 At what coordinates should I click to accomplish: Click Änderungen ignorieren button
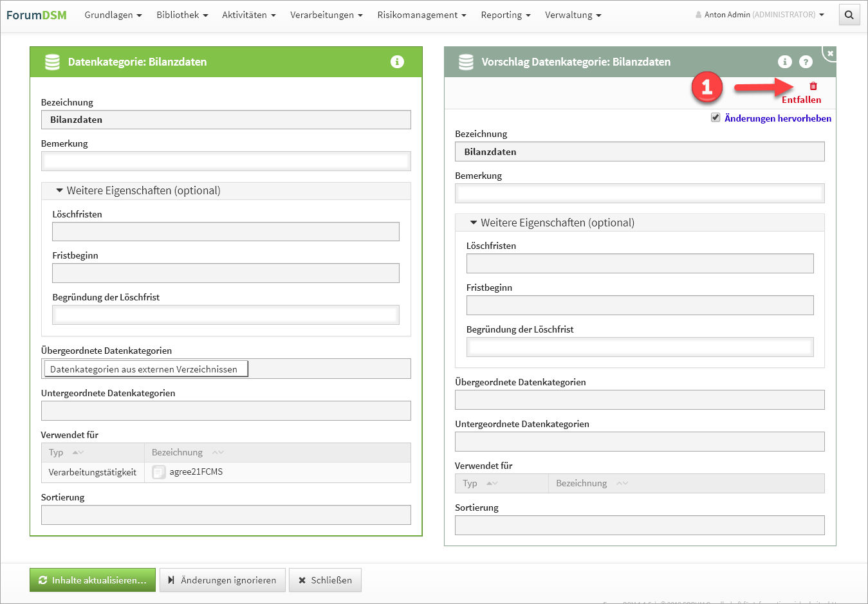click(222, 580)
